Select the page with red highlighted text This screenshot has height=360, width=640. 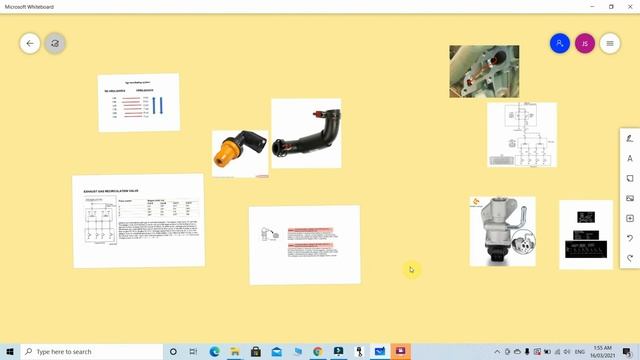[304, 245]
